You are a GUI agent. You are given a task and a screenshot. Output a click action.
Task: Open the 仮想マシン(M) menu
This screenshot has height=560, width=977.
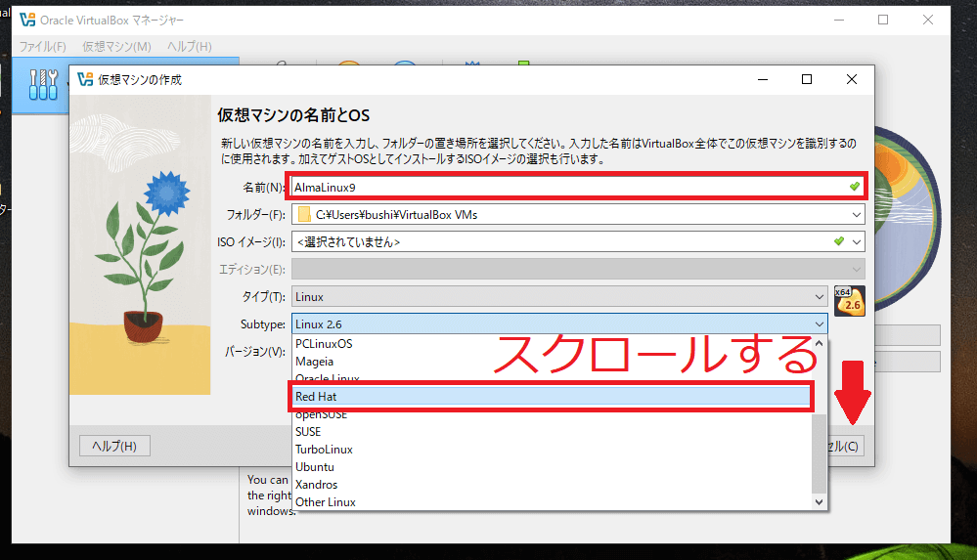point(116,47)
